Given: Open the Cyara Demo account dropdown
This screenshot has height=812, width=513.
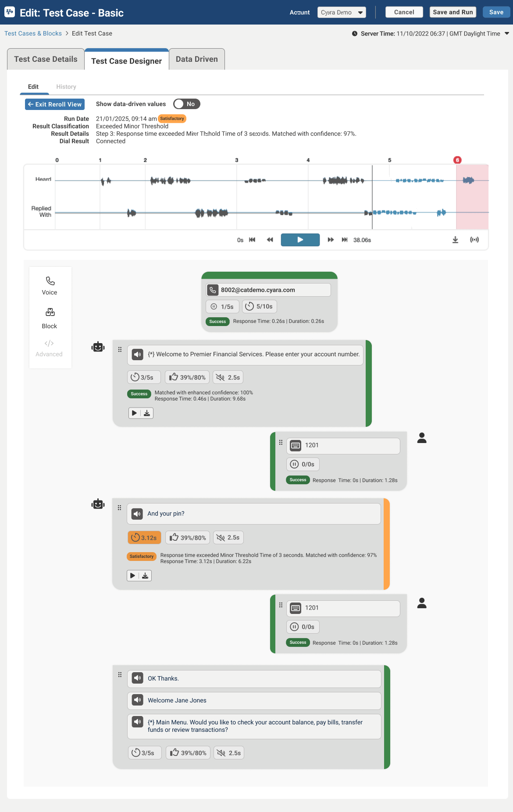Looking at the screenshot, I should pyautogui.click(x=342, y=12).
